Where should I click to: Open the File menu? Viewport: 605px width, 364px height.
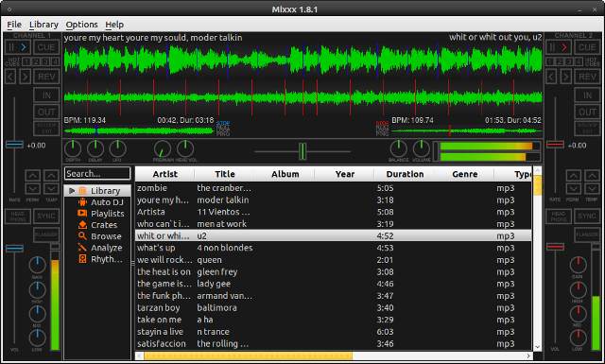[14, 25]
